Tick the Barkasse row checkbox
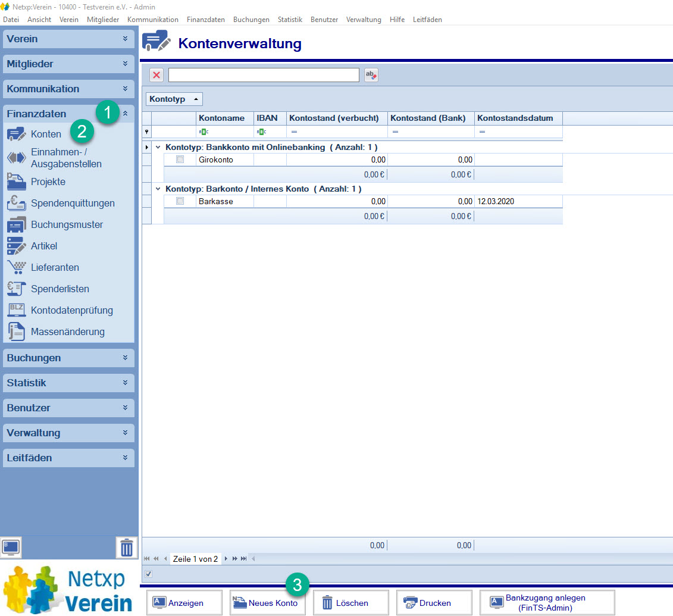This screenshot has width=673, height=616. tap(180, 202)
